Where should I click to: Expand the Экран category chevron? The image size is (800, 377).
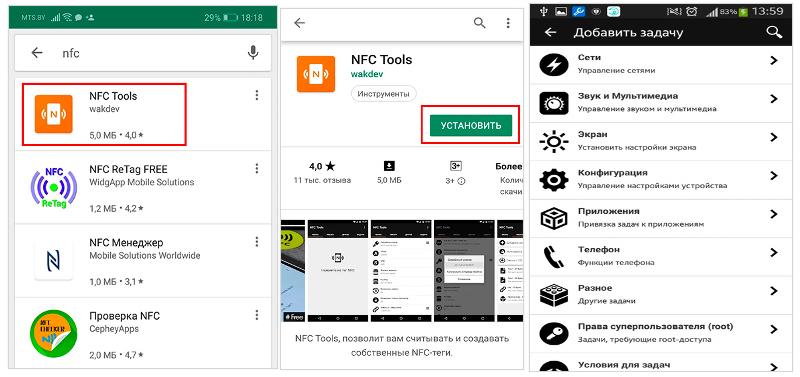(774, 137)
